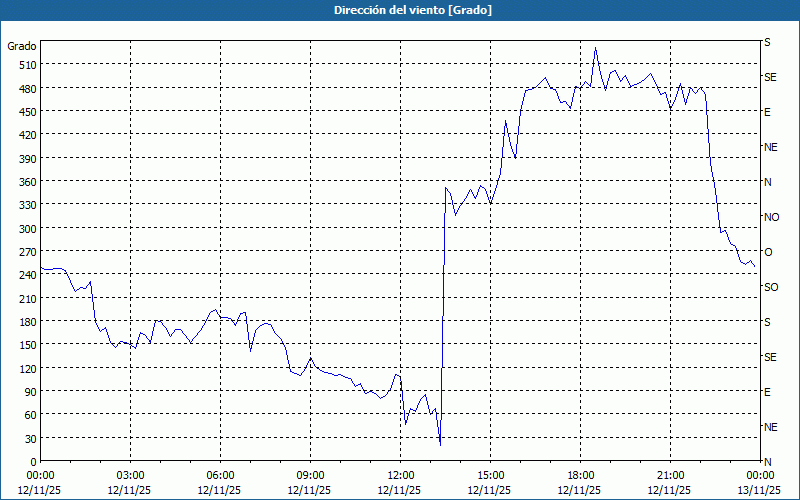Pick the 180 degree axis label
The image size is (800, 500).
point(28,322)
